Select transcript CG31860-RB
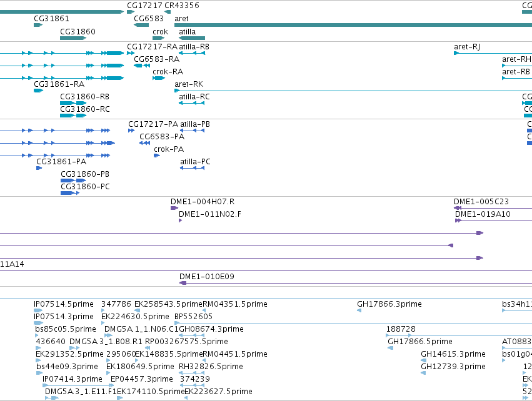532x401 pixels. (73, 103)
